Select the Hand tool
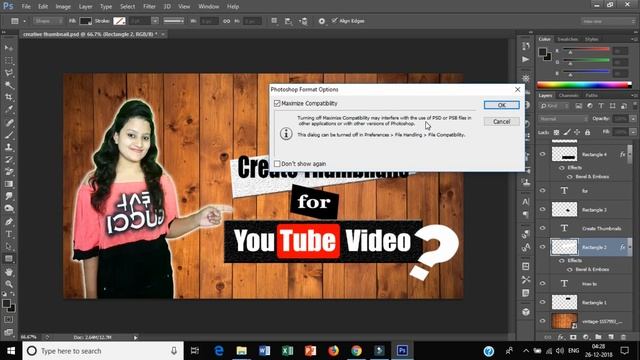The width and height of the screenshot is (640, 360). (x=9, y=271)
